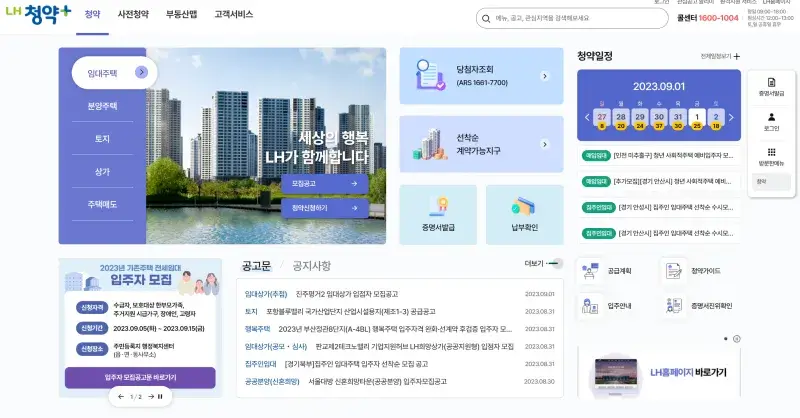Open the 증명서진위확인 icon link
The width and height of the screenshot is (800, 418).
click(673, 306)
